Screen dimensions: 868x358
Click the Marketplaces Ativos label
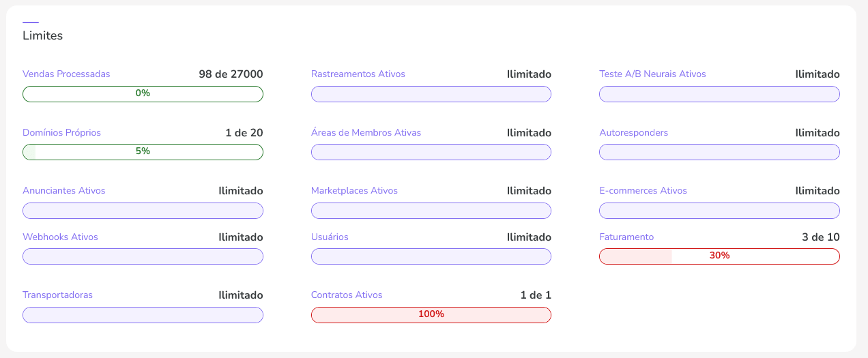[354, 191]
